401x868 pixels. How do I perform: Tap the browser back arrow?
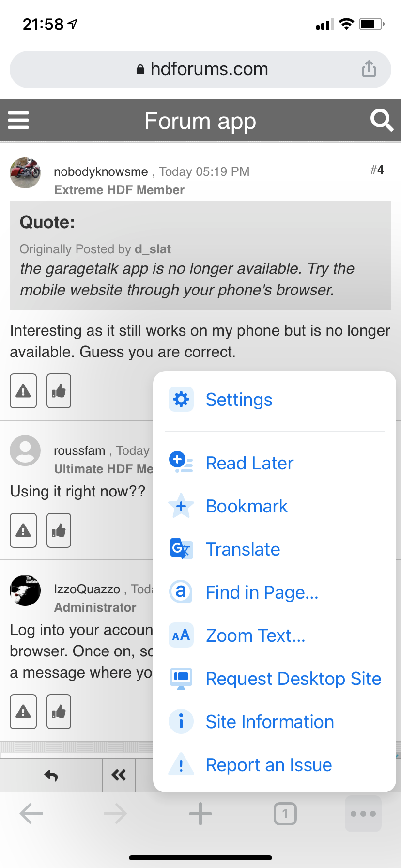[x=31, y=814]
